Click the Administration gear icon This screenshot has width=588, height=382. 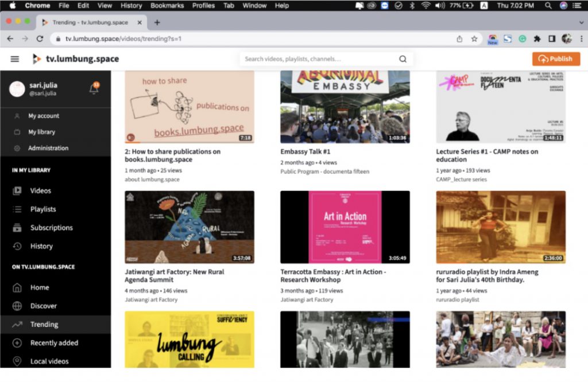[x=17, y=148]
